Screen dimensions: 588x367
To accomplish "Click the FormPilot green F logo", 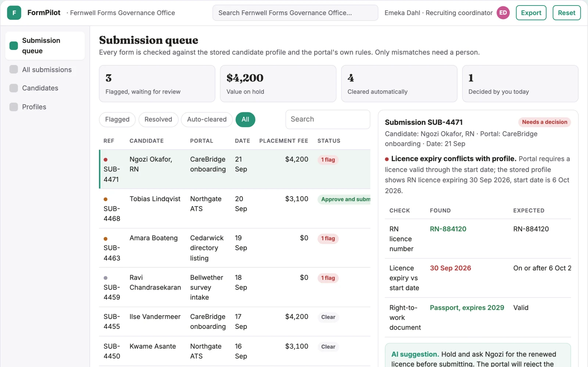I will (14, 13).
